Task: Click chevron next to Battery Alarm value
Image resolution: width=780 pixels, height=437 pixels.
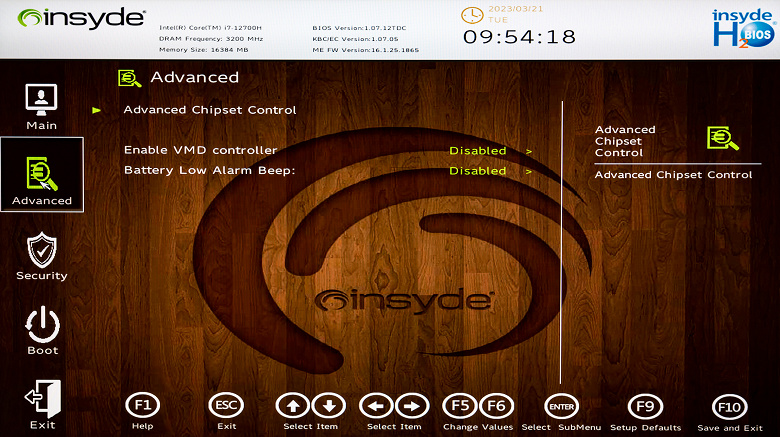Action: click(529, 171)
